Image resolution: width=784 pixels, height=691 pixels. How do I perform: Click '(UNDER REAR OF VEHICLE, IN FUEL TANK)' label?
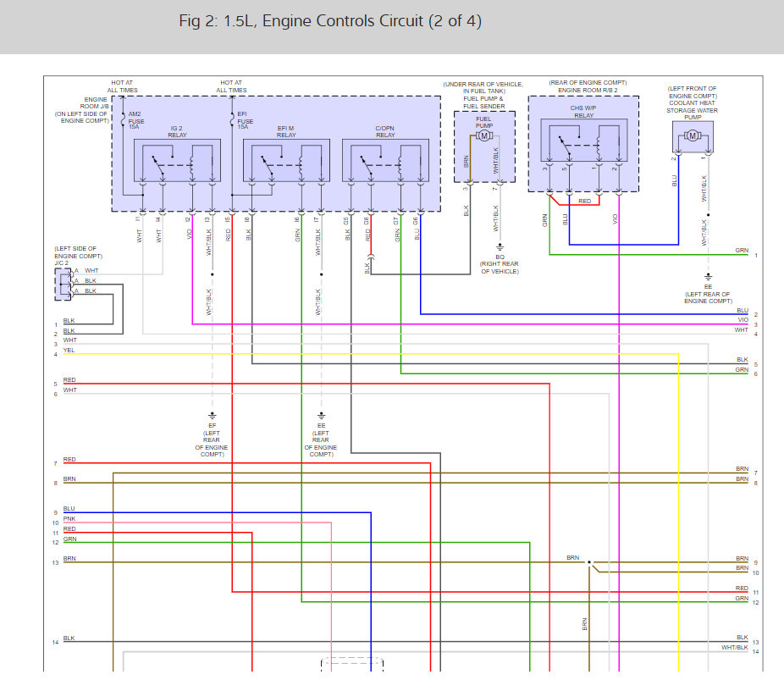click(x=483, y=87)
